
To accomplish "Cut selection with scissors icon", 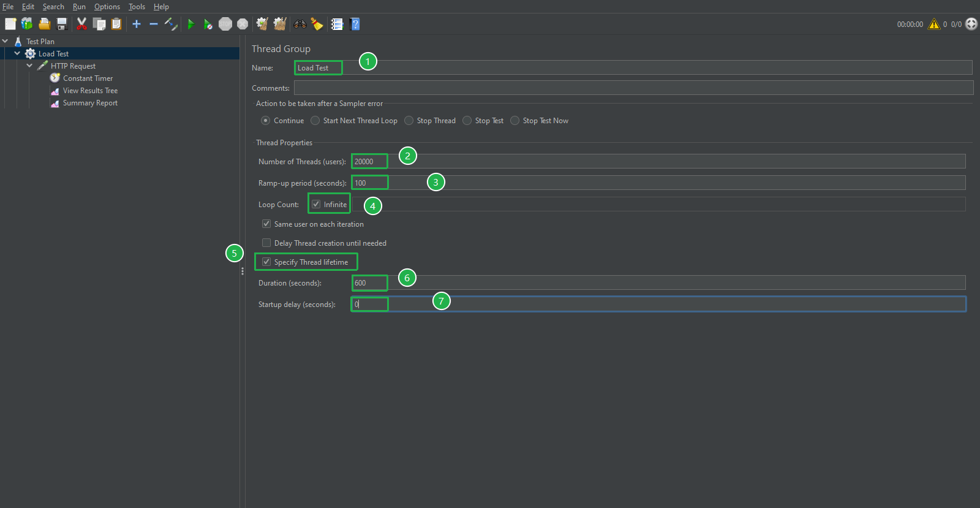I will click(x=81, y=24).
